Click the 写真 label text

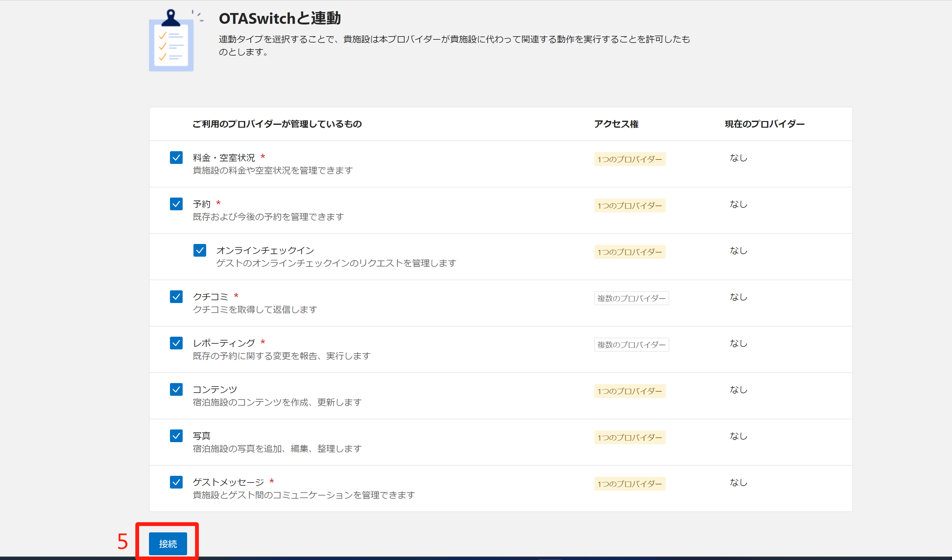201,436
